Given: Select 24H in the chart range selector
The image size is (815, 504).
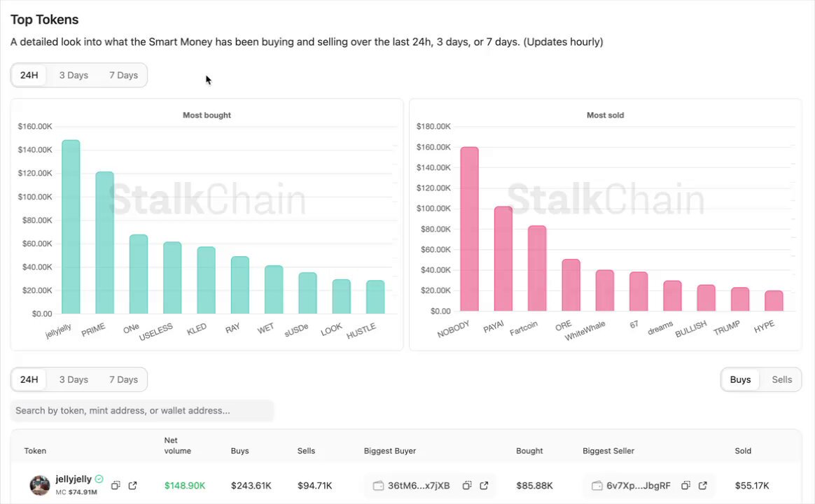Looking at the screenshot, I should pyautogui.click(x=29, y=76).
